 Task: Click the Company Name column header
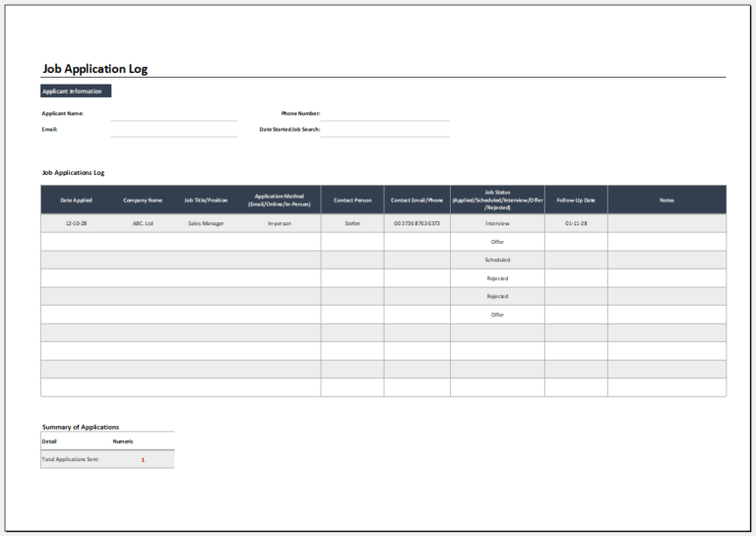click(x=143, y=201)
